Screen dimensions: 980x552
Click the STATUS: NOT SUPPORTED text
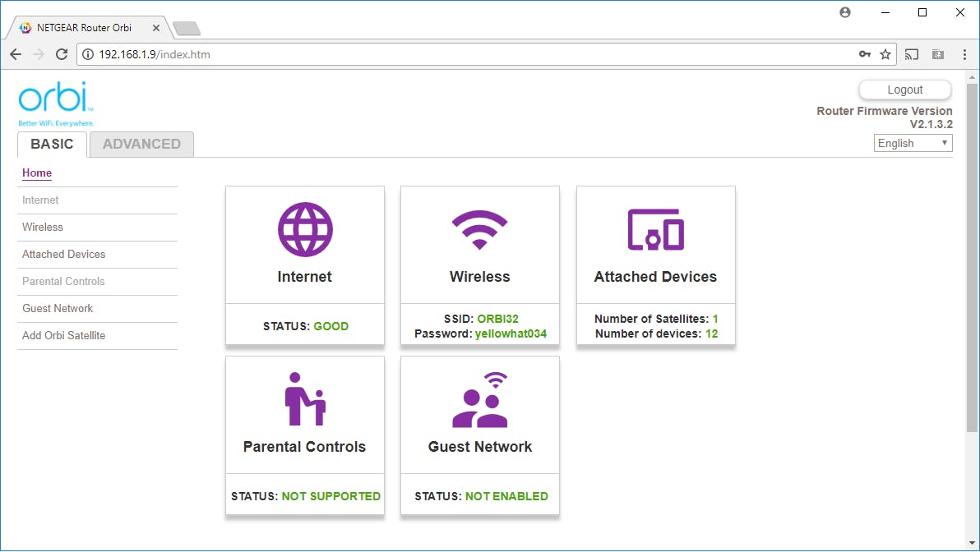306,496
